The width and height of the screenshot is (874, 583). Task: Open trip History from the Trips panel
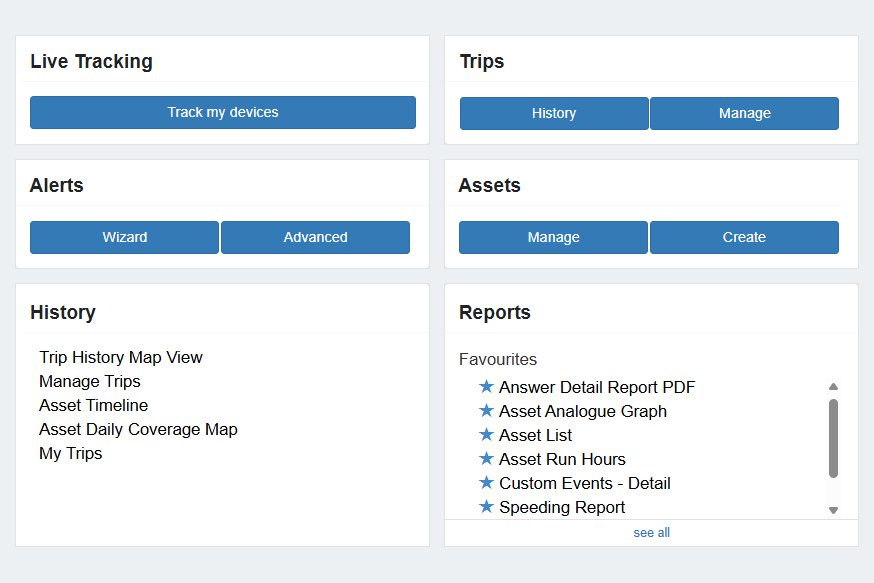[554, 114]
